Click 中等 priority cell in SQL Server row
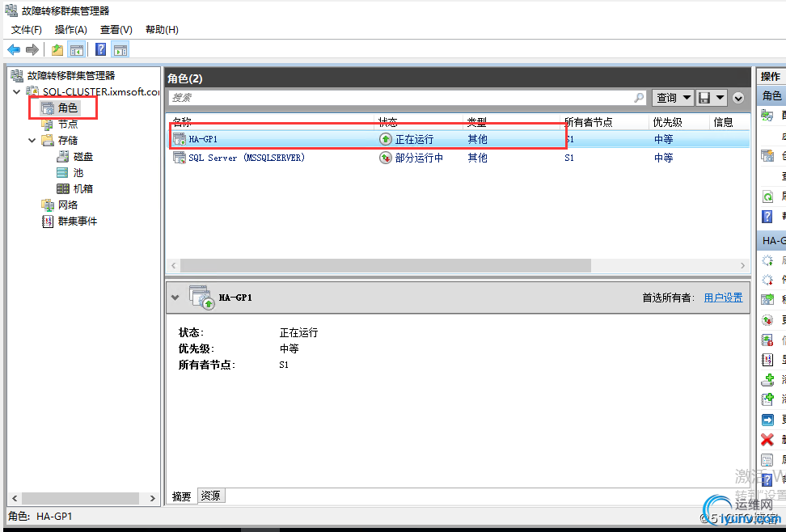This screenshot has width=786, height=532. click(663, 158)
